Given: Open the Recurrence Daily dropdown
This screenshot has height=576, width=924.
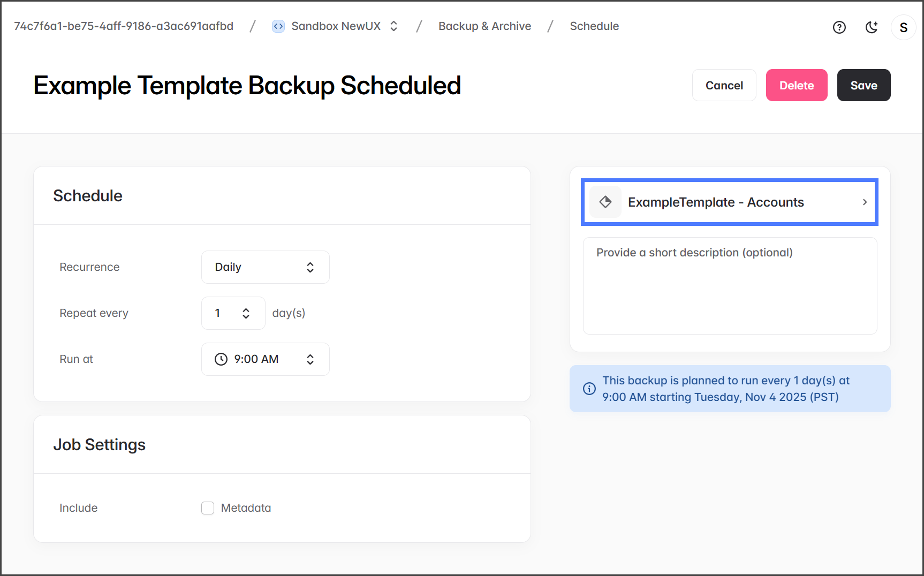Looking at the screenshot, I should [265, 267].
